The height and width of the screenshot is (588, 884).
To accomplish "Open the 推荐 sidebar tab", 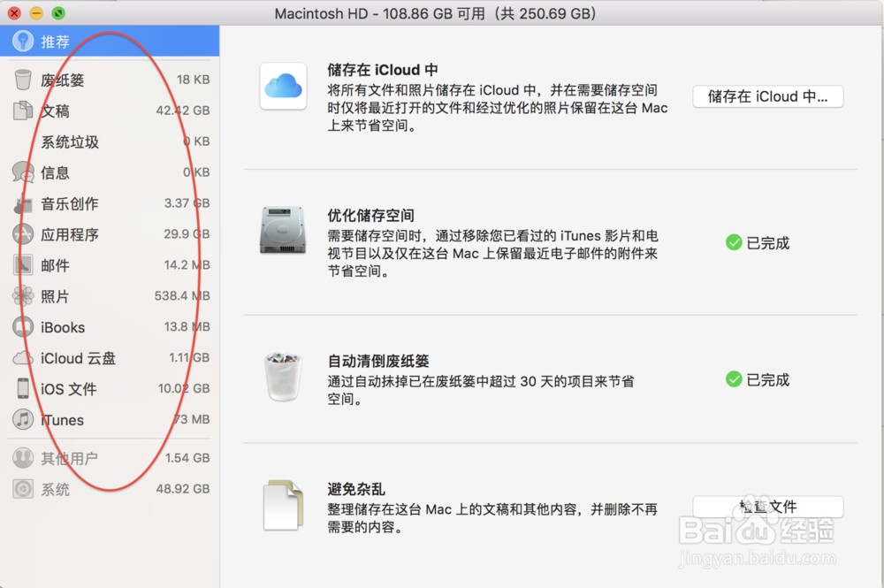I will [x=110, y=41].
